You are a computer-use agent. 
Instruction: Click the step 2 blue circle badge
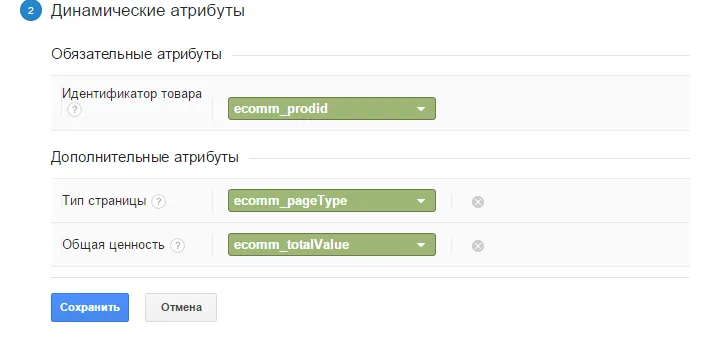pyautogui.click(x=31, y=10)
